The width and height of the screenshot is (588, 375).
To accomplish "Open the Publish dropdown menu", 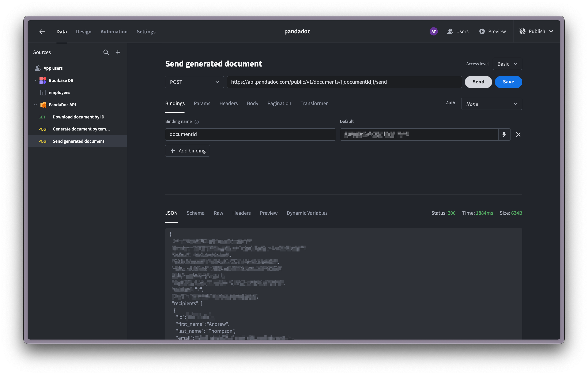I will (x=551, y=31).
